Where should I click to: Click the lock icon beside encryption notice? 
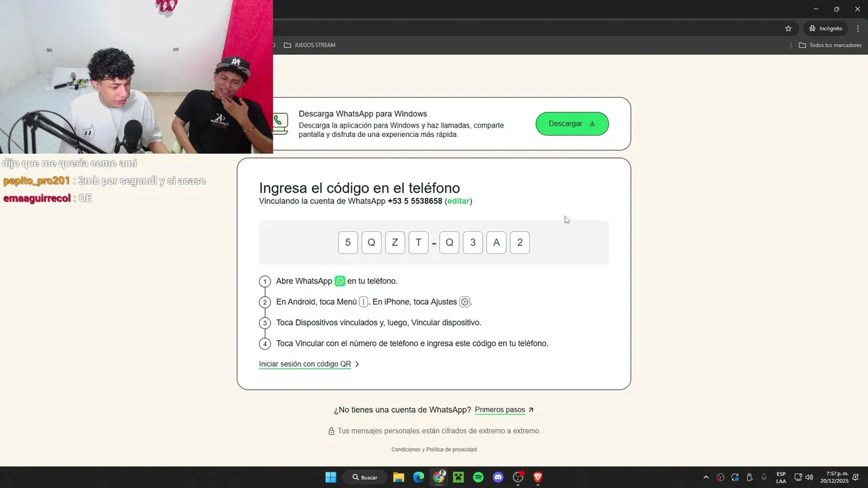click(x=332, y=431)
